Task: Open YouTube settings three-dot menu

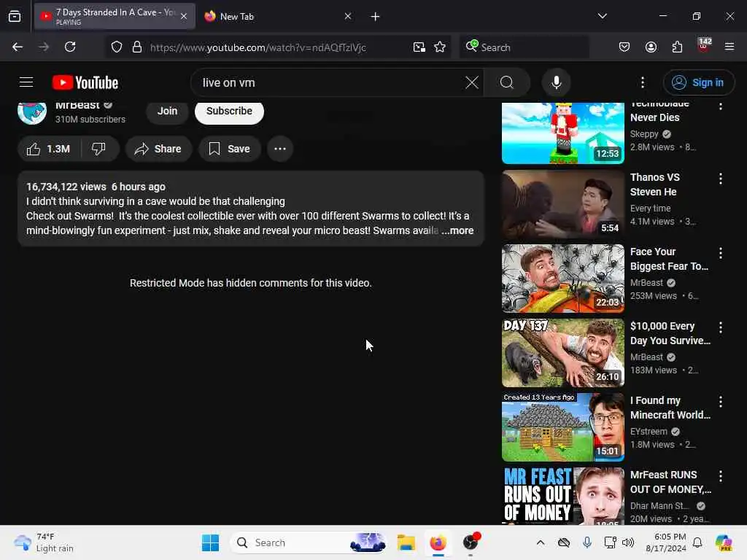Action: coord(643,82)
